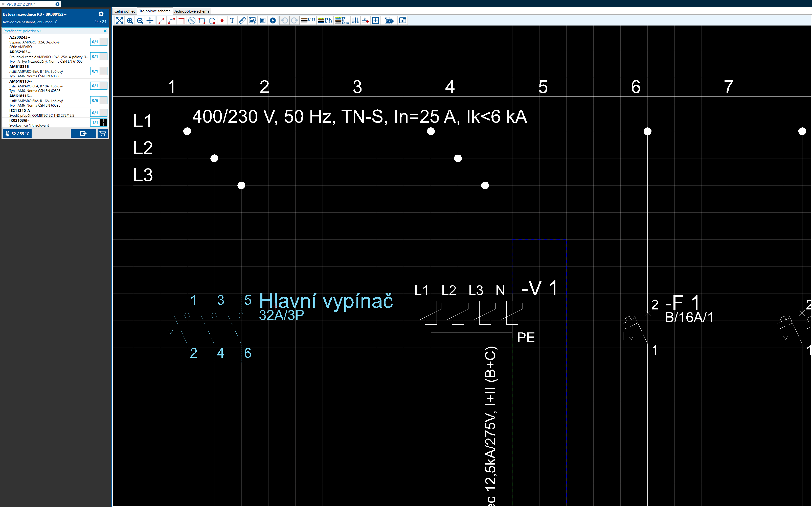
Task: Click the 52 / 55 °C temperature button
Action: point(17,133)
